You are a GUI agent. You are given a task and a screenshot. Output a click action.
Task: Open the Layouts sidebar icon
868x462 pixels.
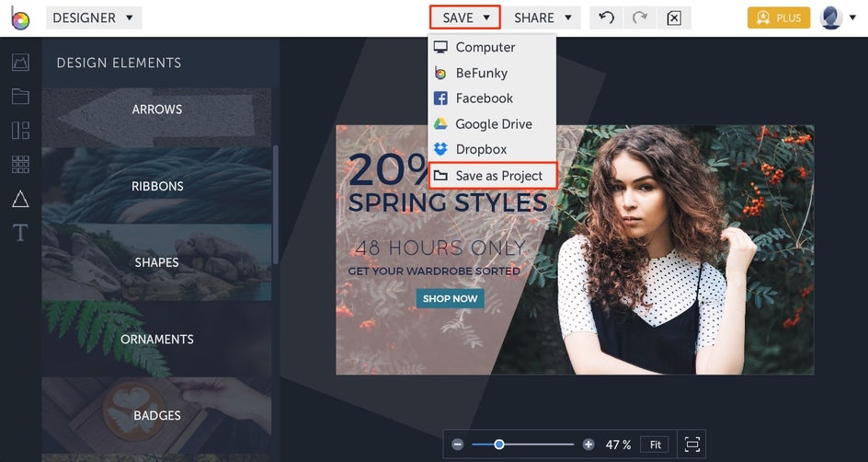point(20,130)
